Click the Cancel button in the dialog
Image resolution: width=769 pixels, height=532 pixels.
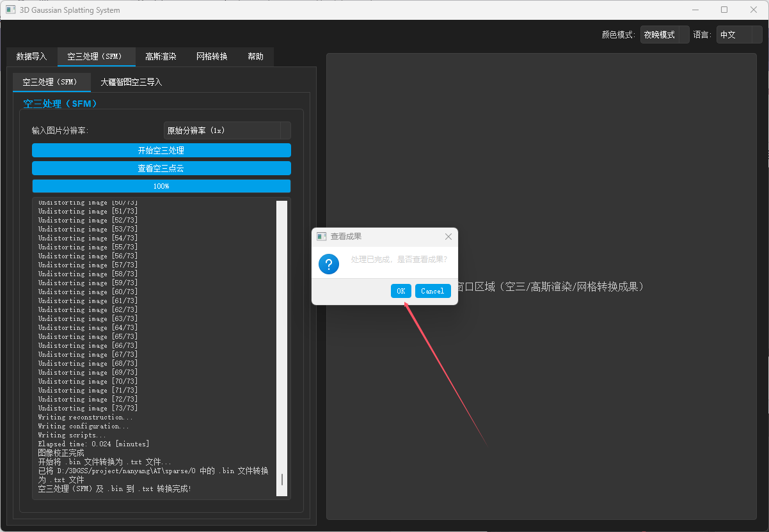click(433, 291)
